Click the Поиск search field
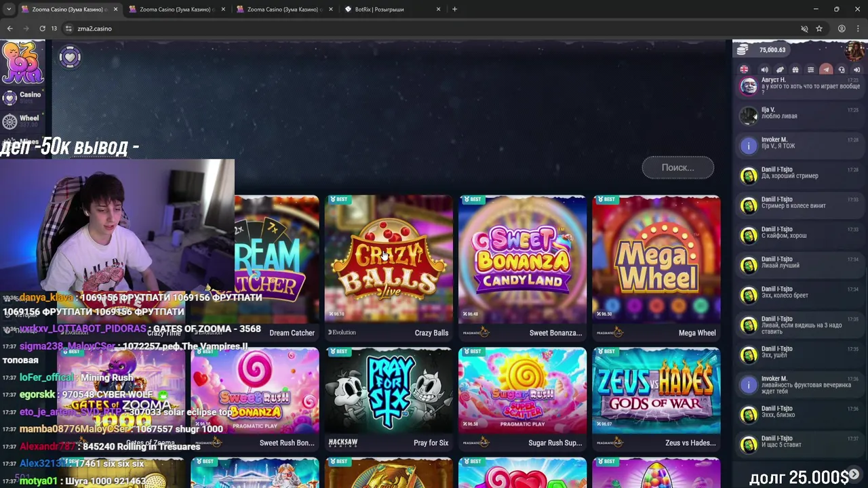Screen dimensions: 868x488 [x=678, y=167]
